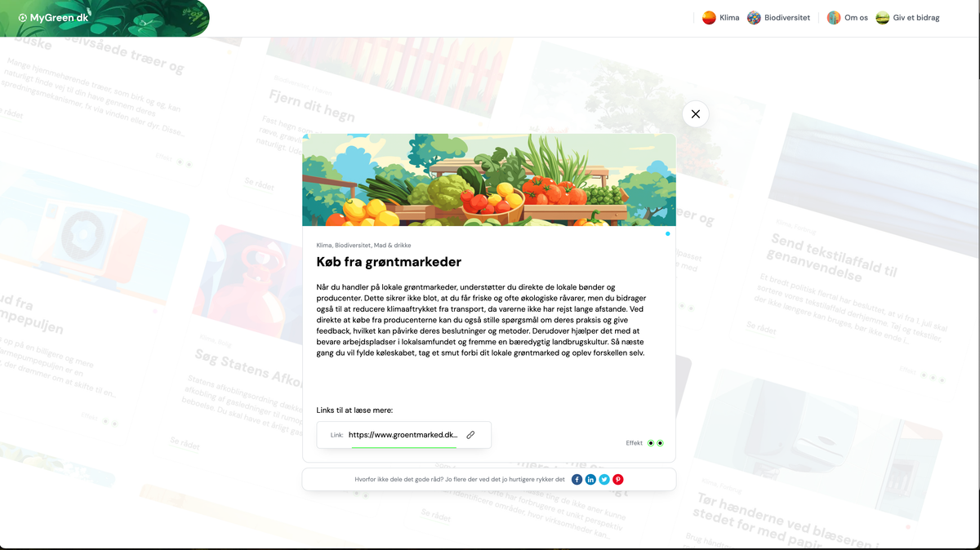Click the blue dot below the banner image

pyautogui.click(x=667, y=234)
